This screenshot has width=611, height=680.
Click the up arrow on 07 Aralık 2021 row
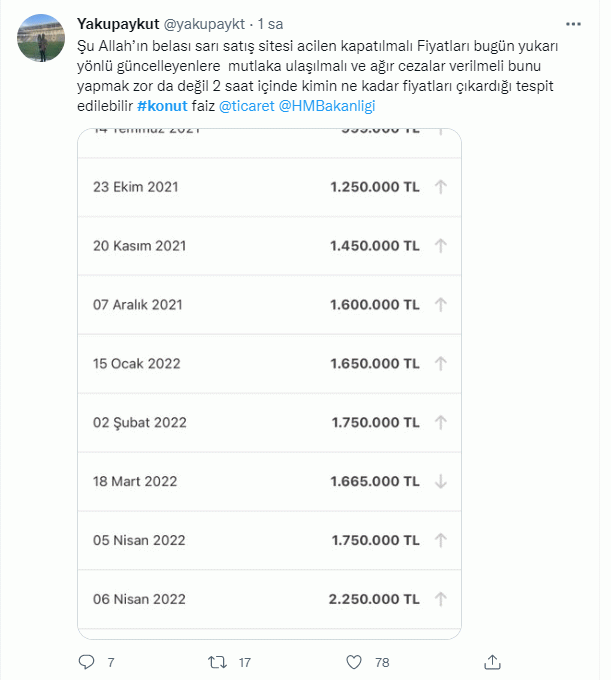[x=441, y=305]
